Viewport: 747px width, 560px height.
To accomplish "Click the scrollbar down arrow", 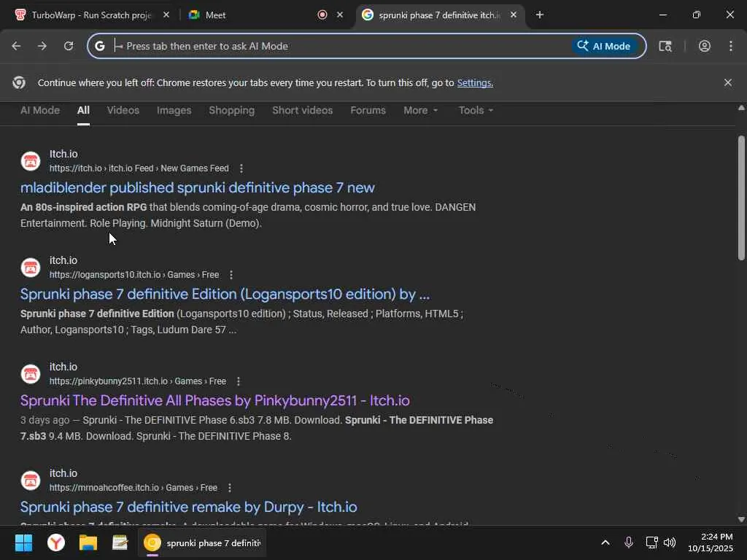I will point(741,519).
